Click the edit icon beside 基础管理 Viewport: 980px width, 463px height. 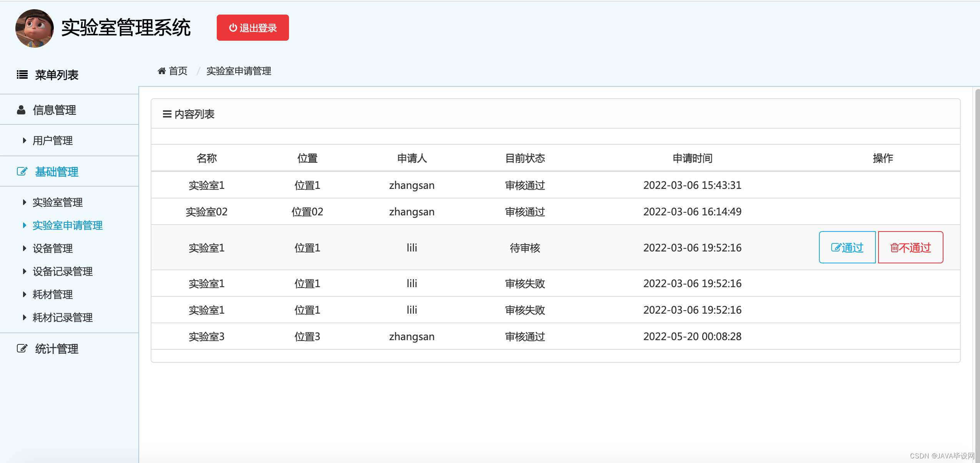(x=22, y=172)
